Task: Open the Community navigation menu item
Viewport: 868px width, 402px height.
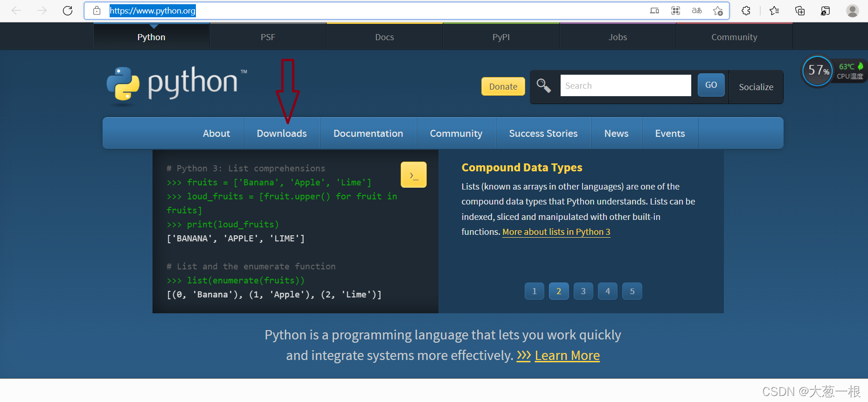Action: tap(456, 134)
